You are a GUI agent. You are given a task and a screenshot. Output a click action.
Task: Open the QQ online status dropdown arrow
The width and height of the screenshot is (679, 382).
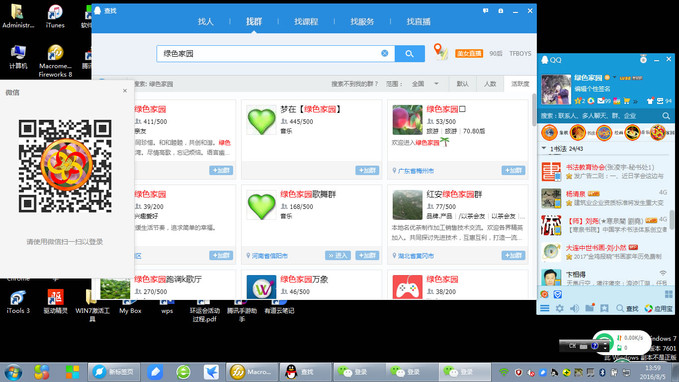[614, 78]
